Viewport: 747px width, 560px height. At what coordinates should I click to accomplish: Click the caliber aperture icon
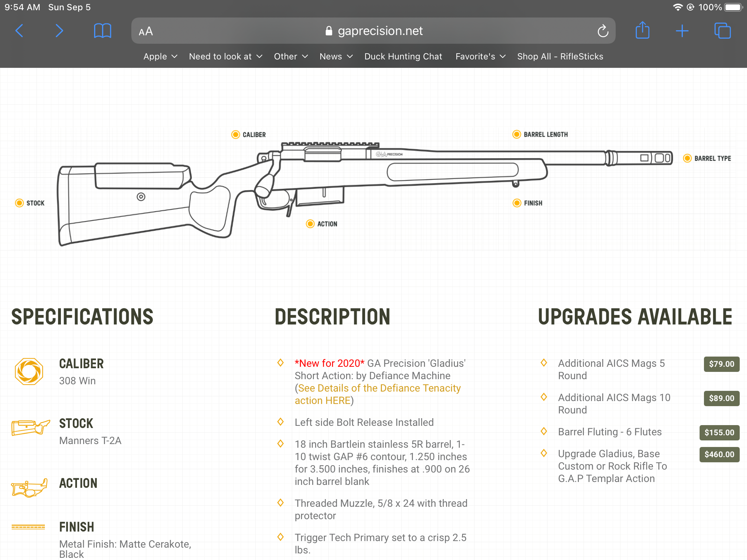pos(29,372)
